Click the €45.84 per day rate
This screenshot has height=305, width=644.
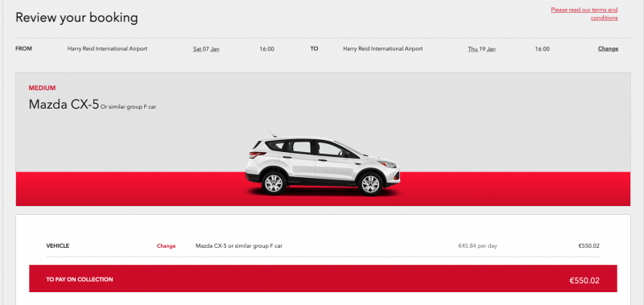click(x=477, y=246)
